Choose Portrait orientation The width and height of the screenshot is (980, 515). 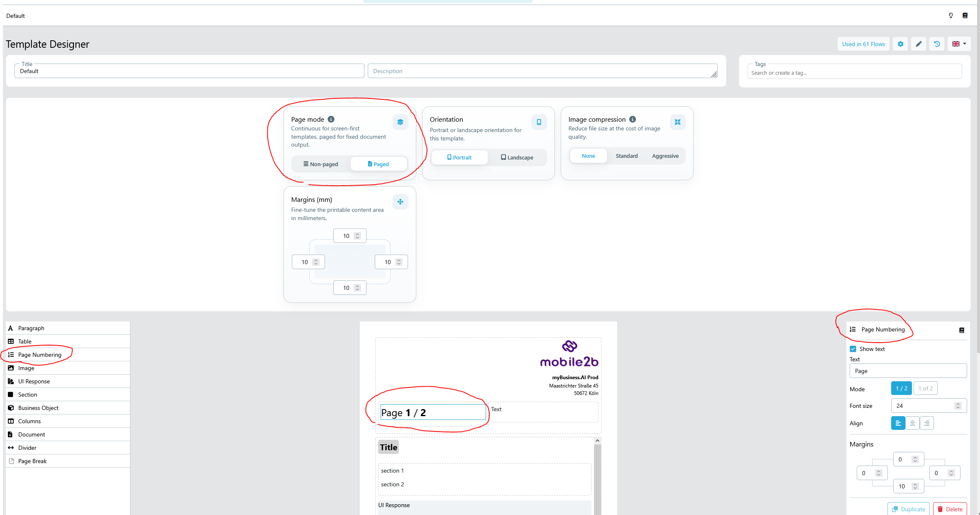pos(459,157)
